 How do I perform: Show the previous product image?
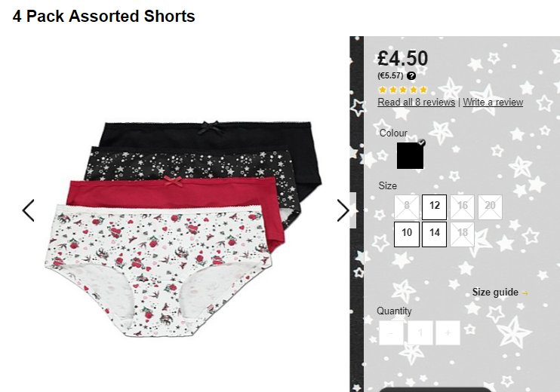point(28,210)
